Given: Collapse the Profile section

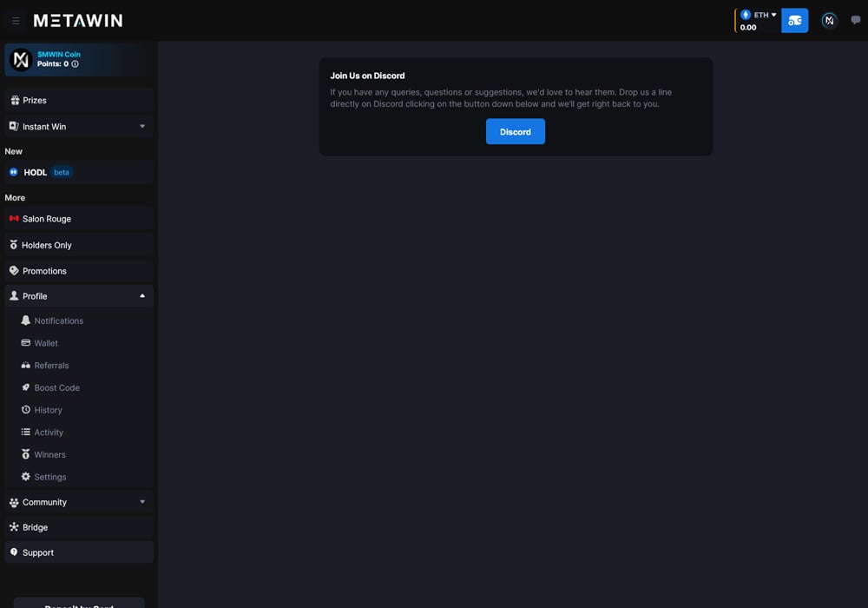Looking at the screenshot, I should pos(141,295).
